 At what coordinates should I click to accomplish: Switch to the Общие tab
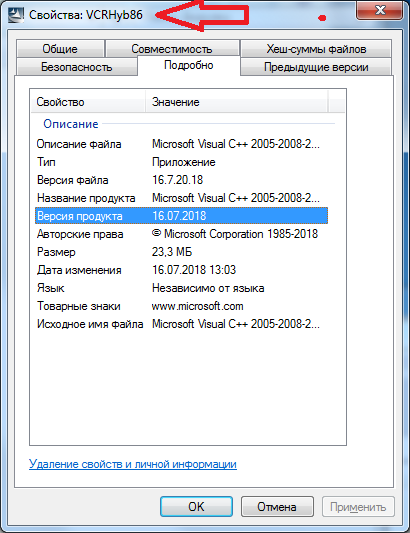[x=60, y=49]
